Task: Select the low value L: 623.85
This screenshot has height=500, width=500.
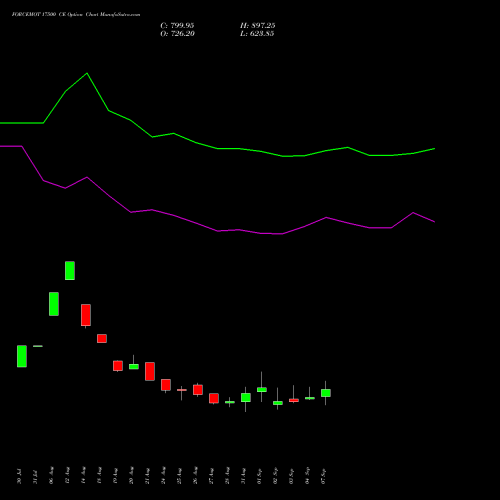Action: (257, 34)
